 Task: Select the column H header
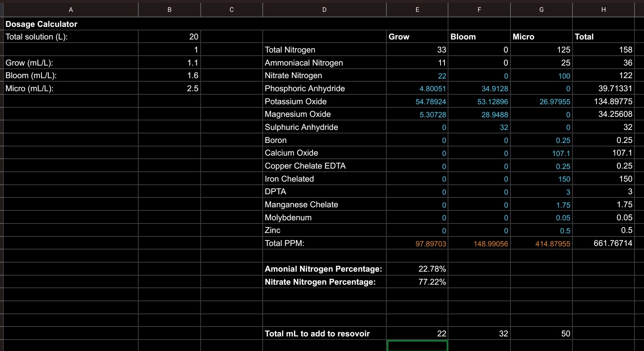tap(603, 9)
